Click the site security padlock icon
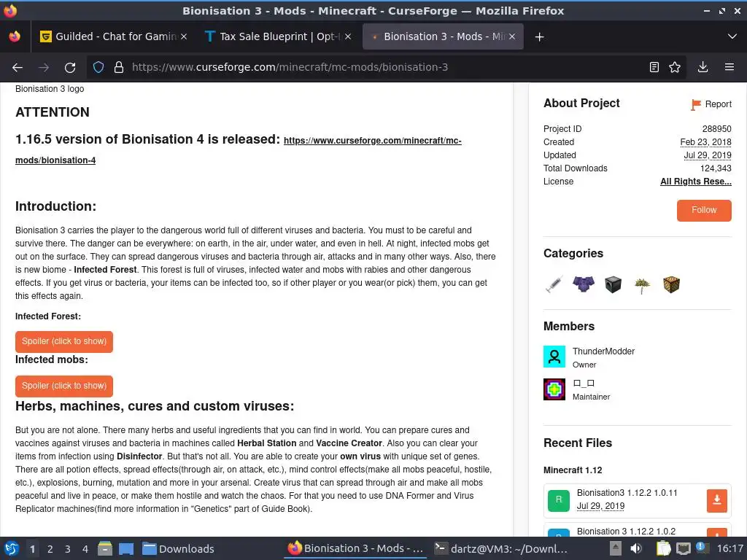The height and width of the screenshot is (560, 747). tap(119, 67)
